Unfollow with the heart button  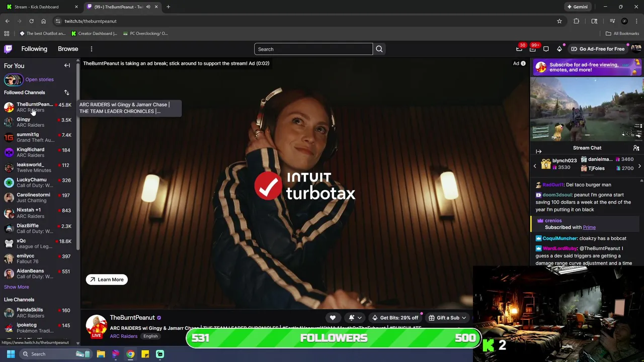point(333,318)
